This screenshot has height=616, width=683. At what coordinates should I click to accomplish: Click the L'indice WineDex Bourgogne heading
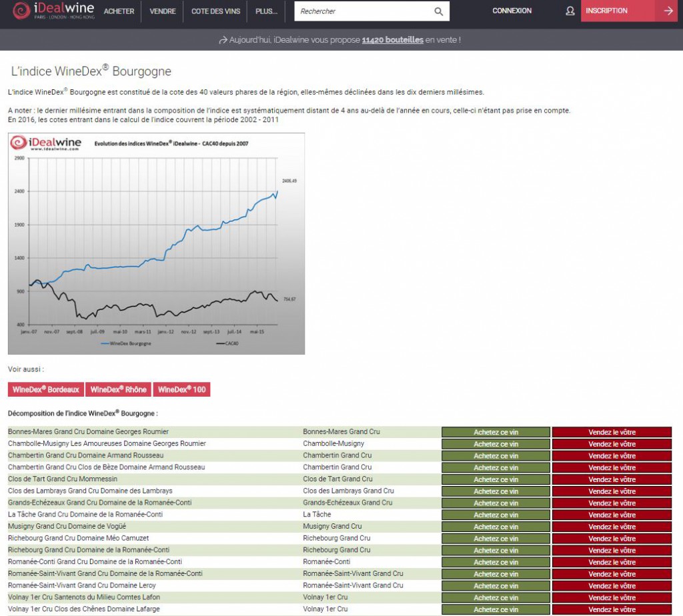coord(91,71)
